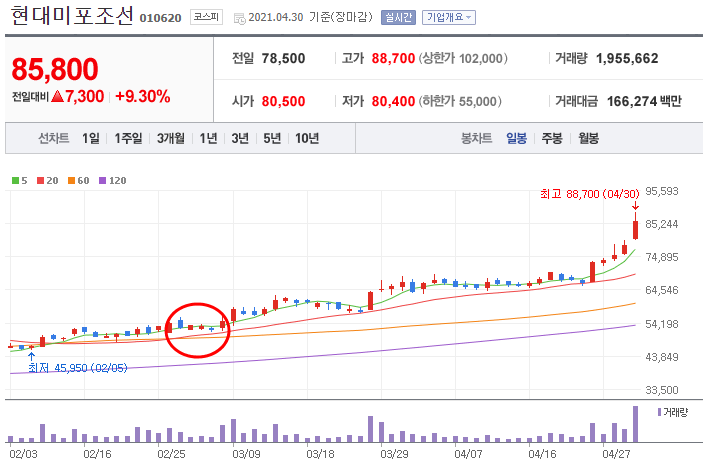703x467 pixels.
Task: Click the 최저 45,950 (02/05) chart label
Action: [78, 368]
